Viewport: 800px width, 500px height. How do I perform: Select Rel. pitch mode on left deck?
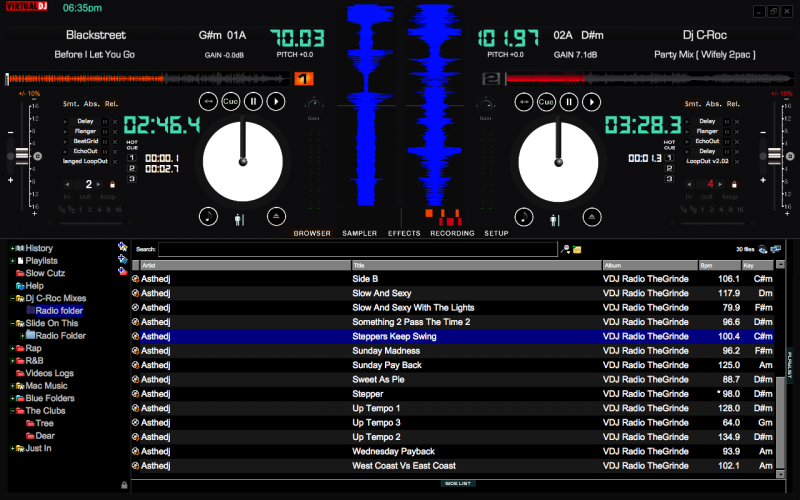point(111,104)
